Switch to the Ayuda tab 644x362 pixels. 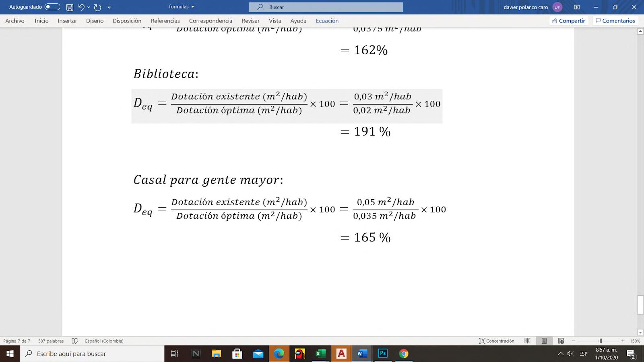click(298, 21)
